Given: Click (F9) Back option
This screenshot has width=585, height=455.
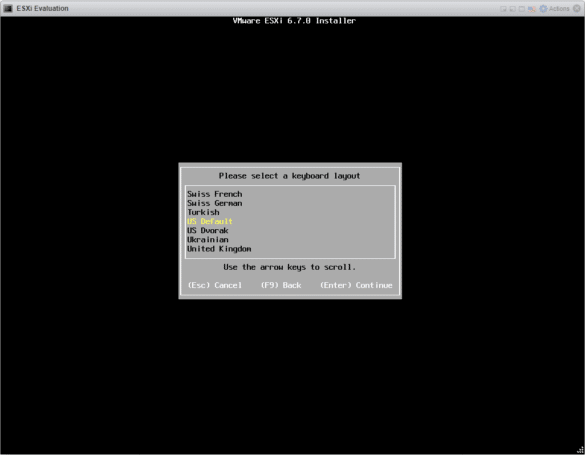Looking at the screenshot, I should pyautogui.click(x=281, y=285).
